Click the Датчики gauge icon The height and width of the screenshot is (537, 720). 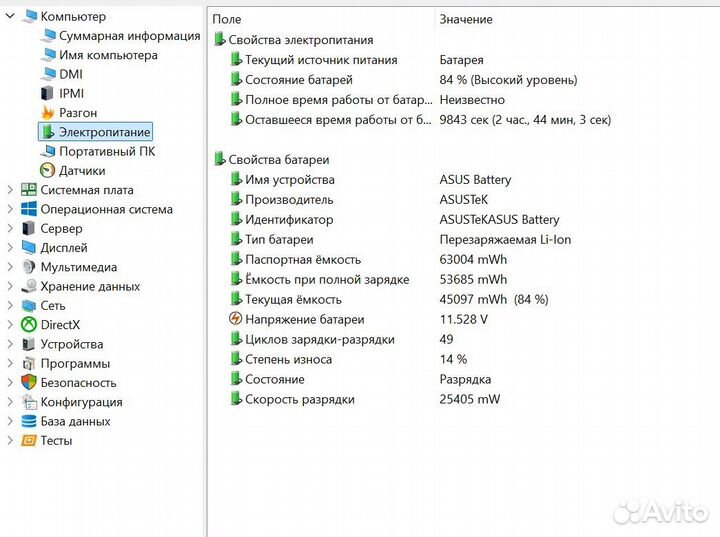tap(48, 170)
